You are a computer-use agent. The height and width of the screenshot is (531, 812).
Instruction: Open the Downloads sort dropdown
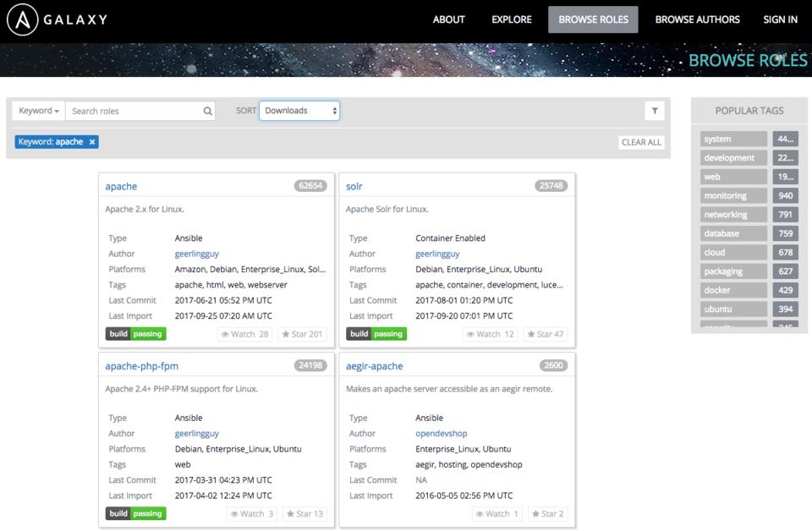coord(299,111)
